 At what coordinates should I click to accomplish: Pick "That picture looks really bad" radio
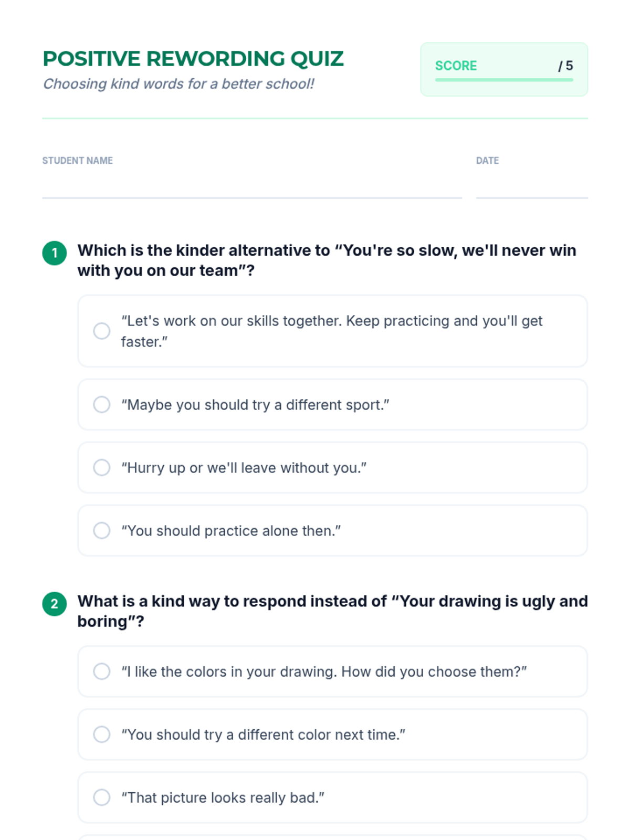[102, 797]
